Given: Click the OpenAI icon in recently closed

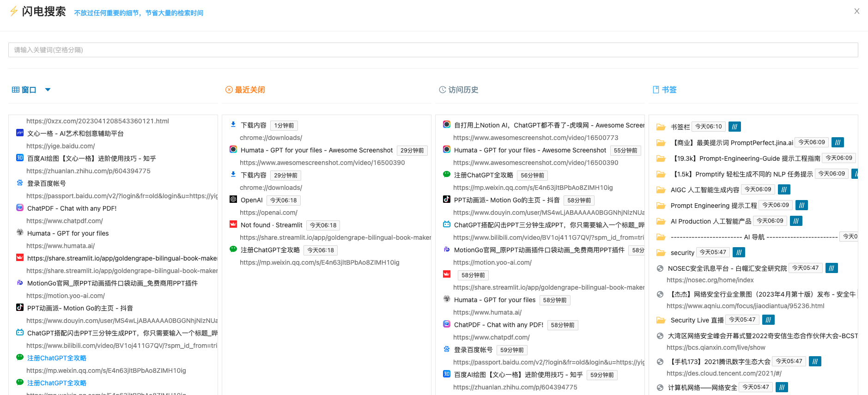Looking at the screenshot, I should (233, 200).
